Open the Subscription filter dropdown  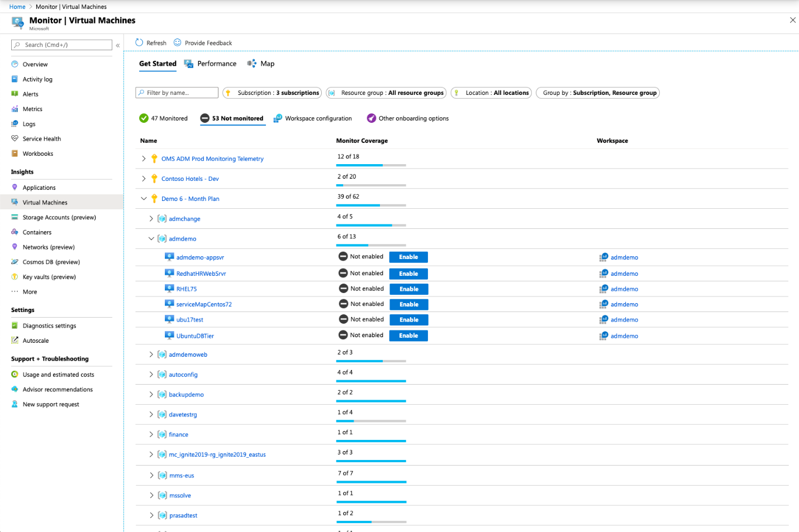point(272,93)
